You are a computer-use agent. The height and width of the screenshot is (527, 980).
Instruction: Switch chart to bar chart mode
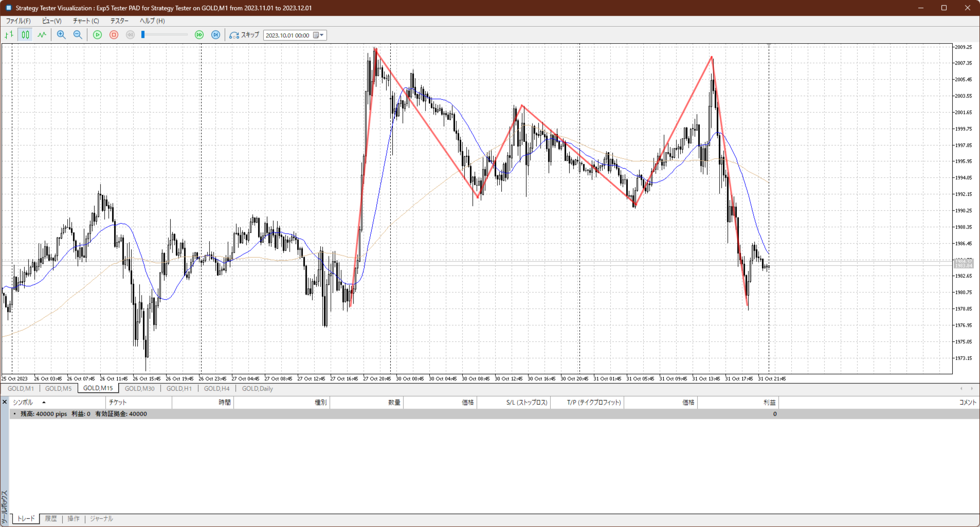pyautogui.click(x=9, y=35)
